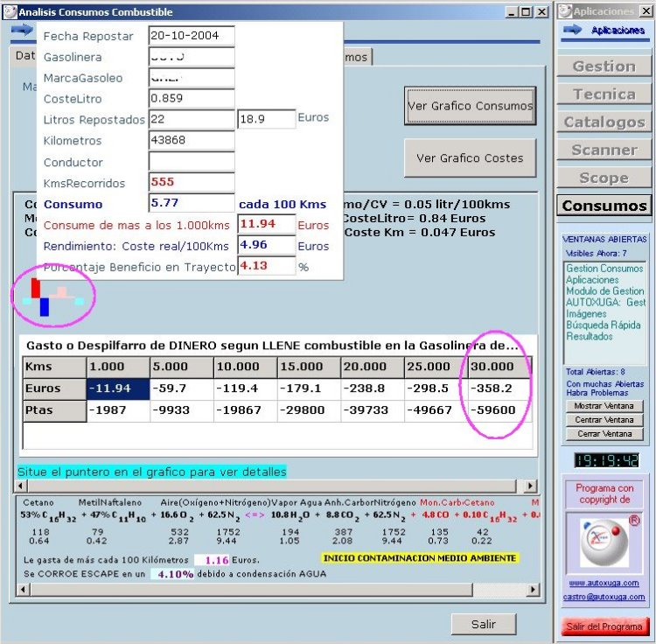Open the Scope module
Viewport: 656px width, 644px height.
tap(604, 178)
